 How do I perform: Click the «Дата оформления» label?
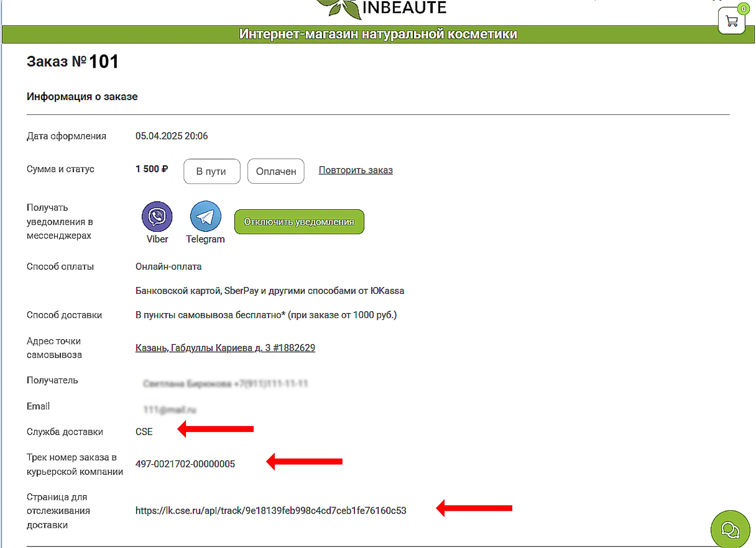pos(66,136)
